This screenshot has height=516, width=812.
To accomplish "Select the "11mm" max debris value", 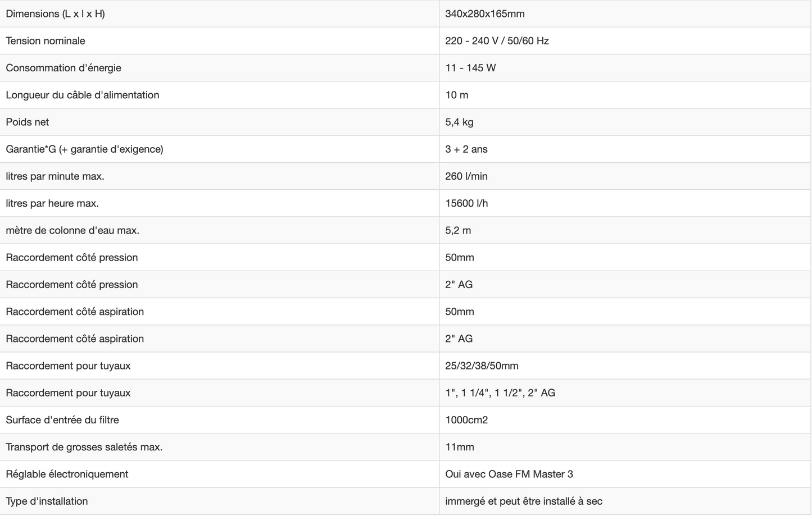I will pyautogui.click(x=460, y=447).
